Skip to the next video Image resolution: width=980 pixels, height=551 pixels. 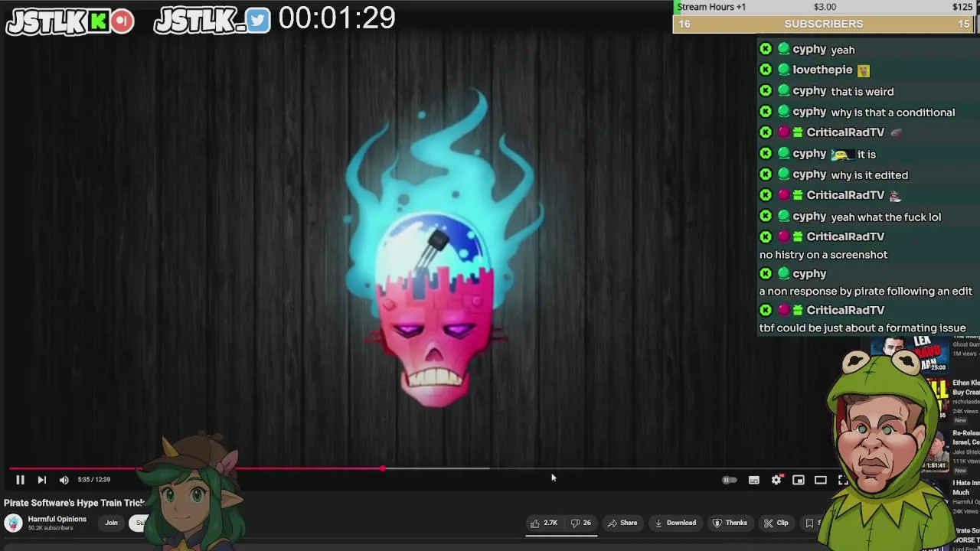tap(41, 480)
